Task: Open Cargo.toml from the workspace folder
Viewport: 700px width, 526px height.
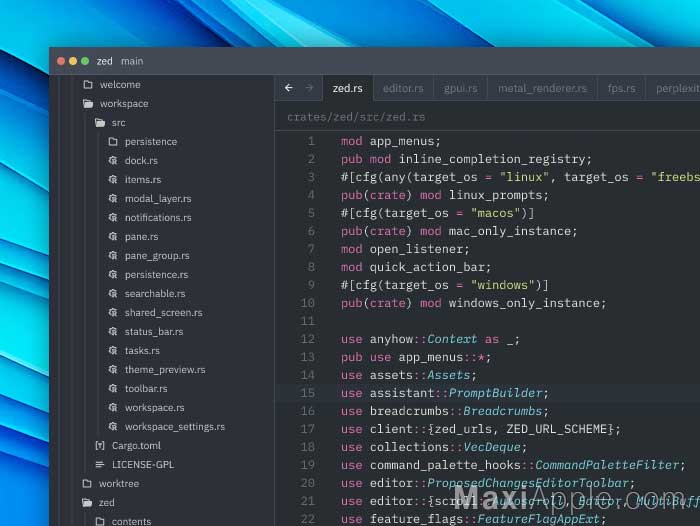Action: point(136,445)
